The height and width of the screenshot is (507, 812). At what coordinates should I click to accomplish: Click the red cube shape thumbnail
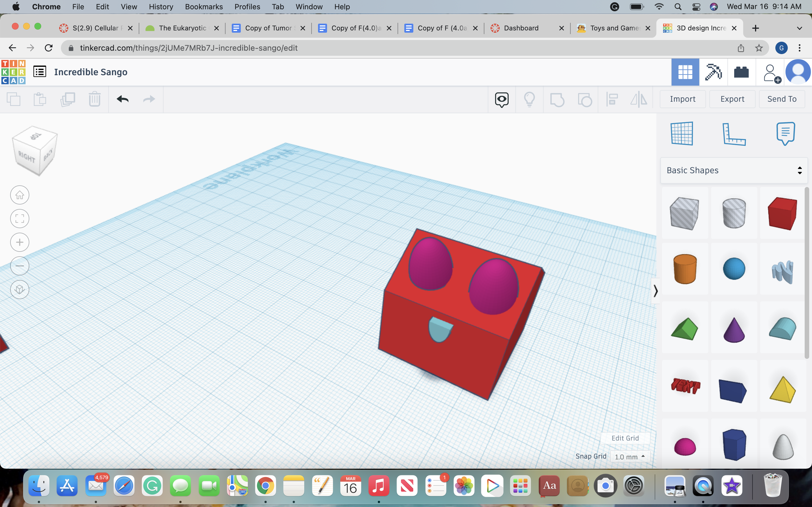point(782,213)
